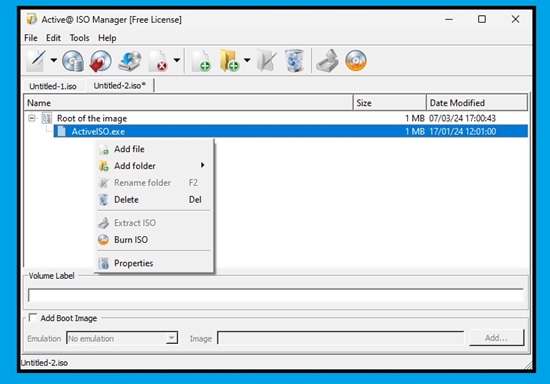Click the Untitled-2.iso status bar text
The image size is (550, 384).
click(44, 363)
